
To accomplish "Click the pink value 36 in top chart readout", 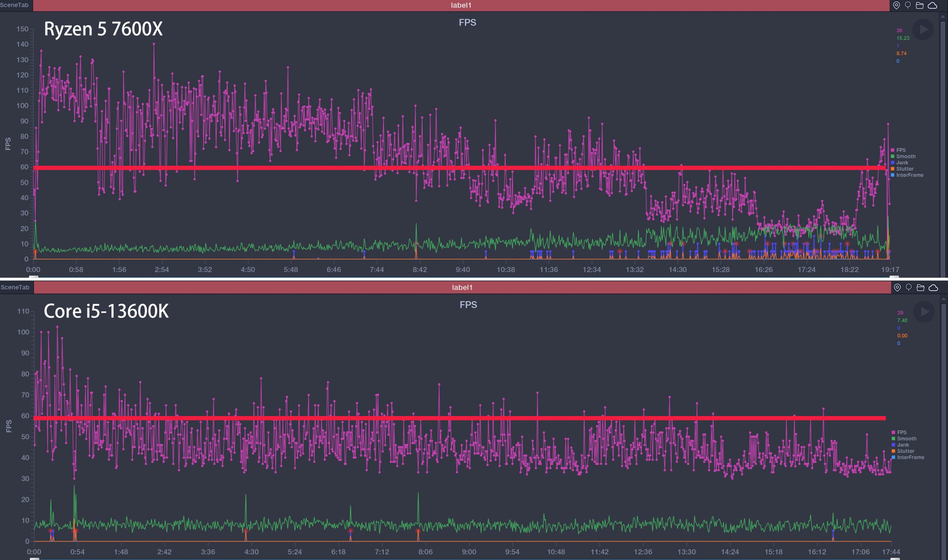I will [899, 31].
